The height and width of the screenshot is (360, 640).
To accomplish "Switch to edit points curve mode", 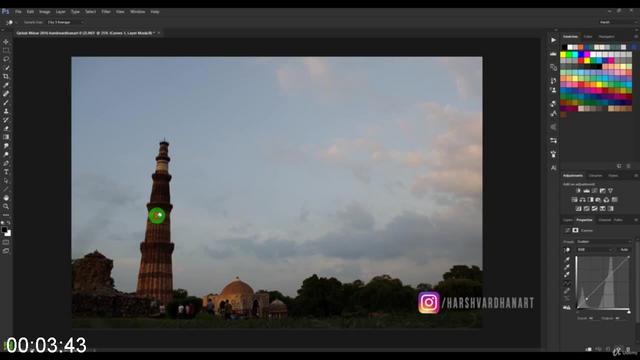I will tap(567, 283).
